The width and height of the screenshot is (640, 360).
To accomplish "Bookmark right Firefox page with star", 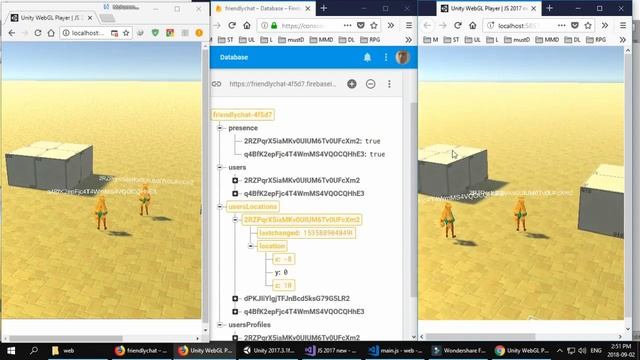I will coord(588,25).
